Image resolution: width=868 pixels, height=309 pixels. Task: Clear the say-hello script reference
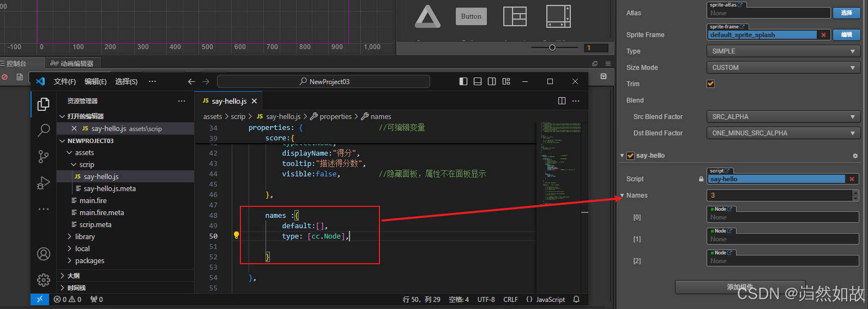point(852,179)
